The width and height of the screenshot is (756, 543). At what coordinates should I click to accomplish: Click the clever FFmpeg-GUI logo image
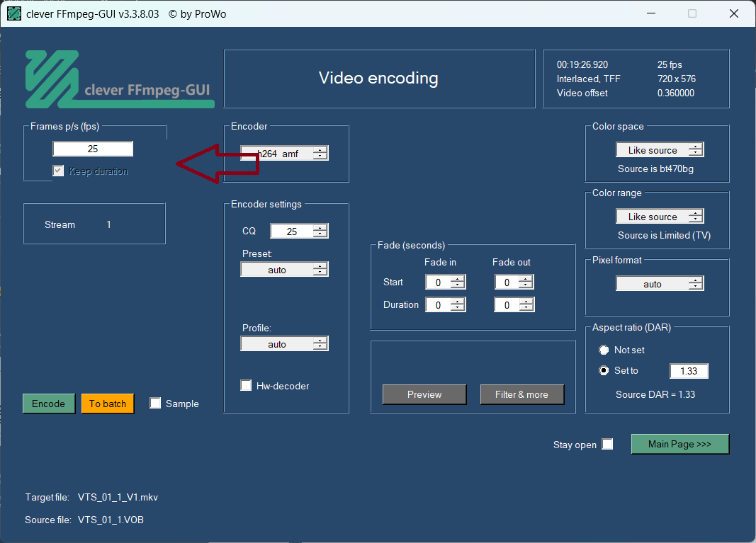click(x=120, y=79)
